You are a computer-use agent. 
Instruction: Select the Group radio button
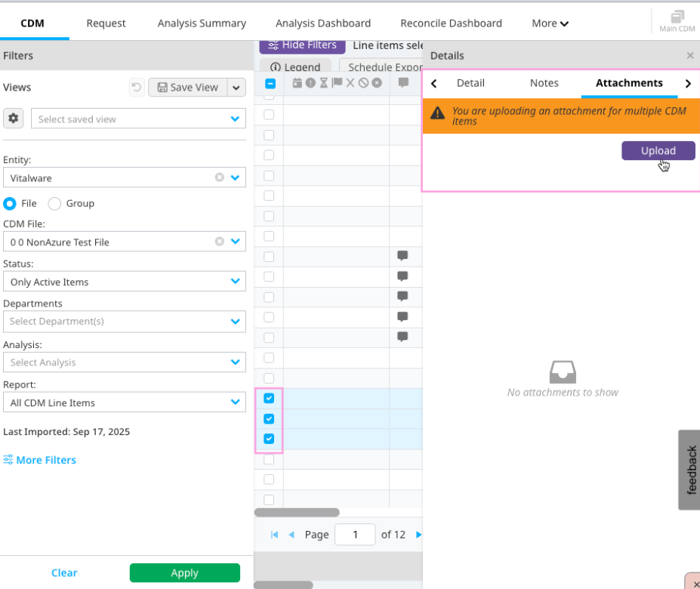[x=54, y=203]
